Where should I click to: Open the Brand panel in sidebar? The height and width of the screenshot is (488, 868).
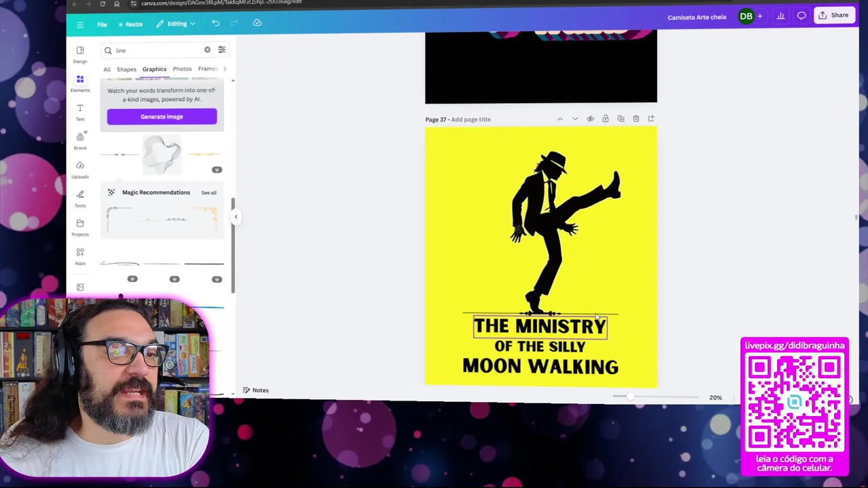click(80, 141)
